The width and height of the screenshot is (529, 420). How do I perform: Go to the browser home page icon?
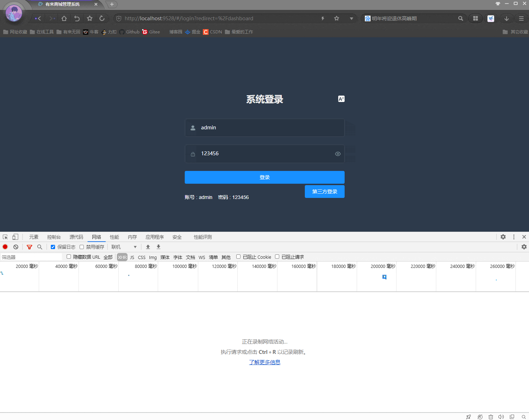coord(64,18)
